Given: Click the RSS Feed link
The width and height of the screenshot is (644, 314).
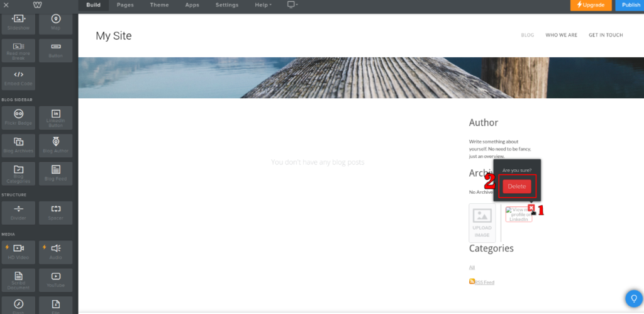Looking at the screenshot, I should pos(485,283).
